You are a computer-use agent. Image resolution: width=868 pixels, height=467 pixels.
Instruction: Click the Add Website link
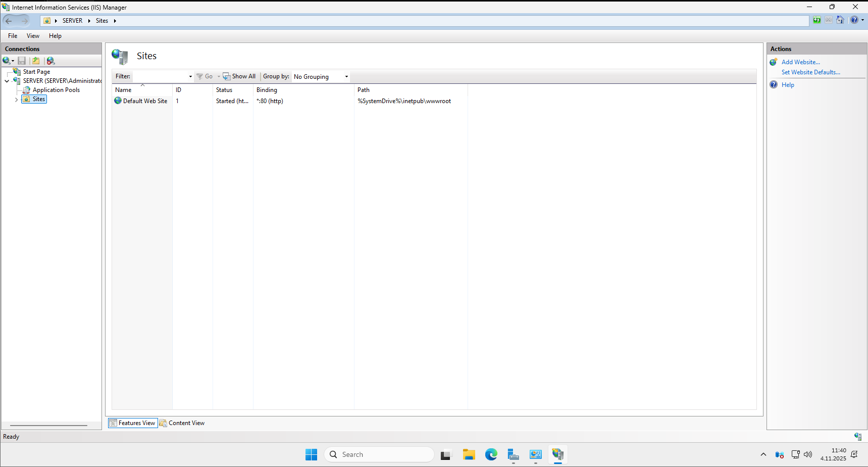[x=800, y=62]
